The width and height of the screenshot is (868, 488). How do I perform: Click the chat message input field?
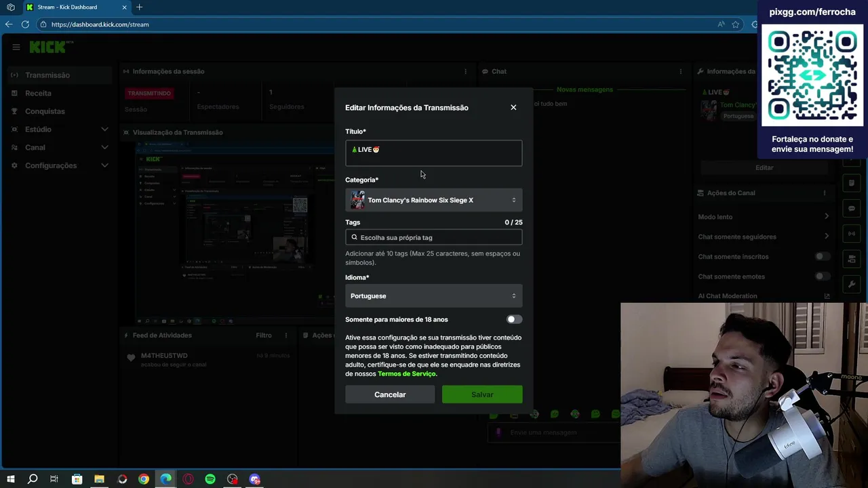(553, 432)
